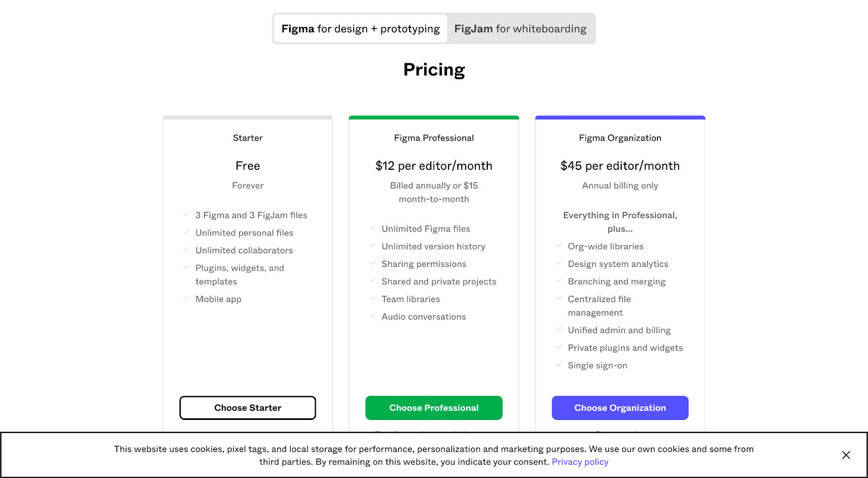Viewport: 868px width, 478px height.
Task: Switch to FigJam for whiteboarding
Action: pos(520,28)
